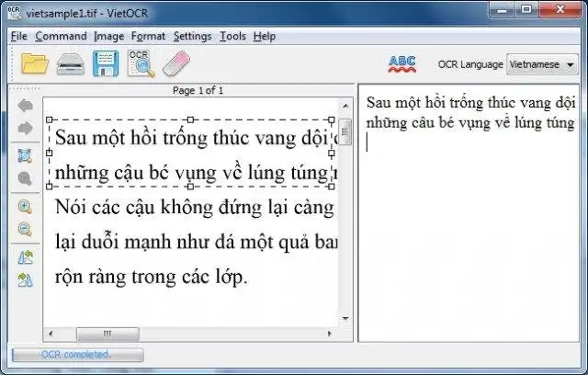Viewport: 588px width, 375px height.
Task: Click top-center selection handle on image
Action: [190, 119]
